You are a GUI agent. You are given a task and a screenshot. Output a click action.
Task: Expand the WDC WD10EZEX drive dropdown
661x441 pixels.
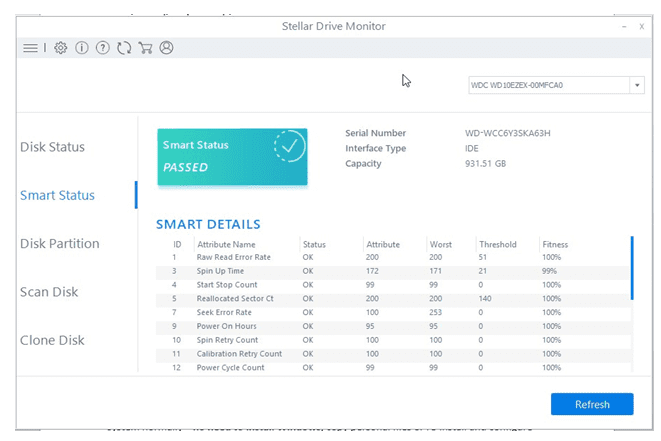coord(636,86)
